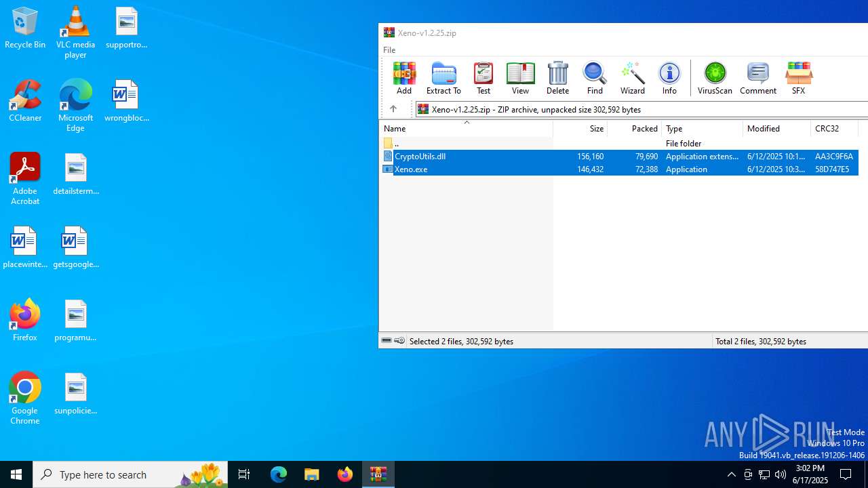Screen dimensions: 868x488
Task: Click the 72,388 packed value
Action: 645,169
